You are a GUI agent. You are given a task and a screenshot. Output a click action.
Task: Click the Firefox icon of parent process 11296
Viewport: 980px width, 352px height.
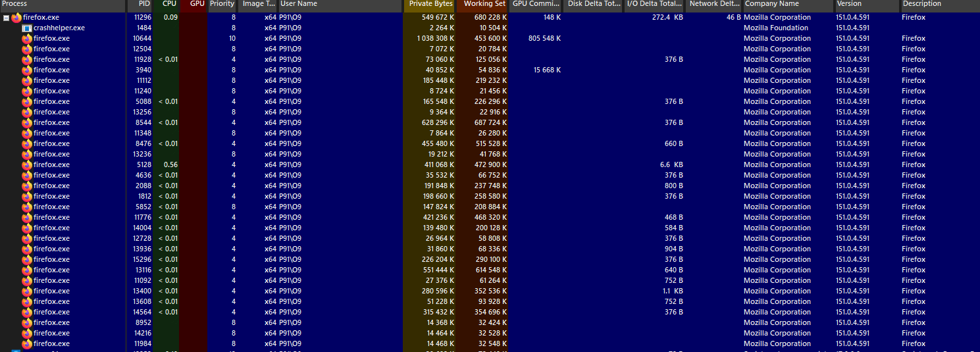tap(16, 18)
